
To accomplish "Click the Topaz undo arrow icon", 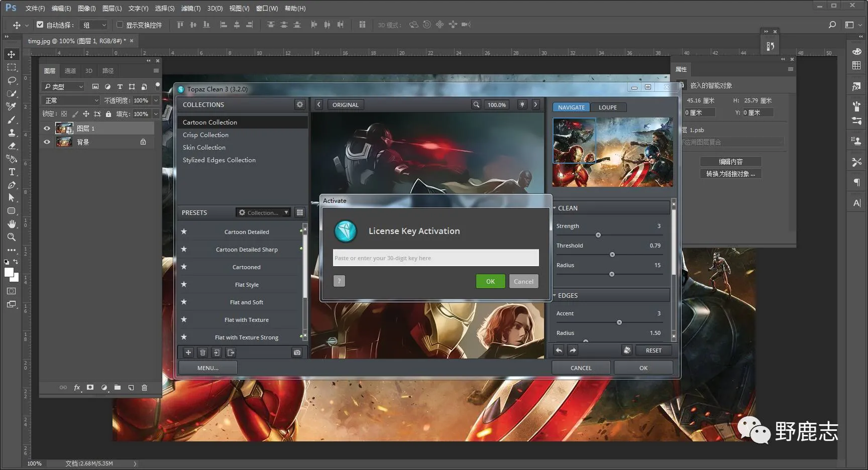I will (559, 350).
